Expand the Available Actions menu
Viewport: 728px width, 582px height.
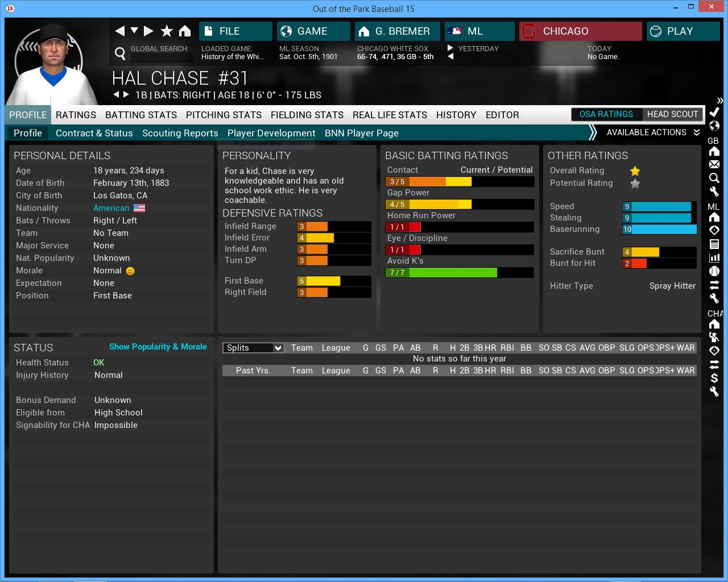tap(652, 132)
